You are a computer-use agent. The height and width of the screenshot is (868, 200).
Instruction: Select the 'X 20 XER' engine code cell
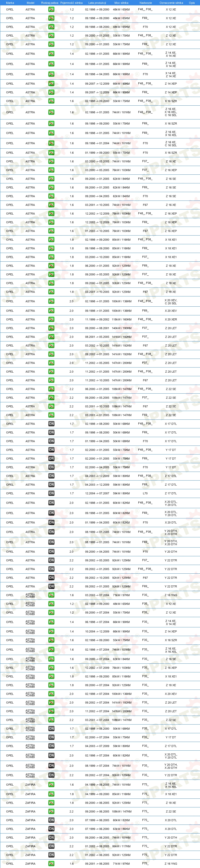[171, 319]
